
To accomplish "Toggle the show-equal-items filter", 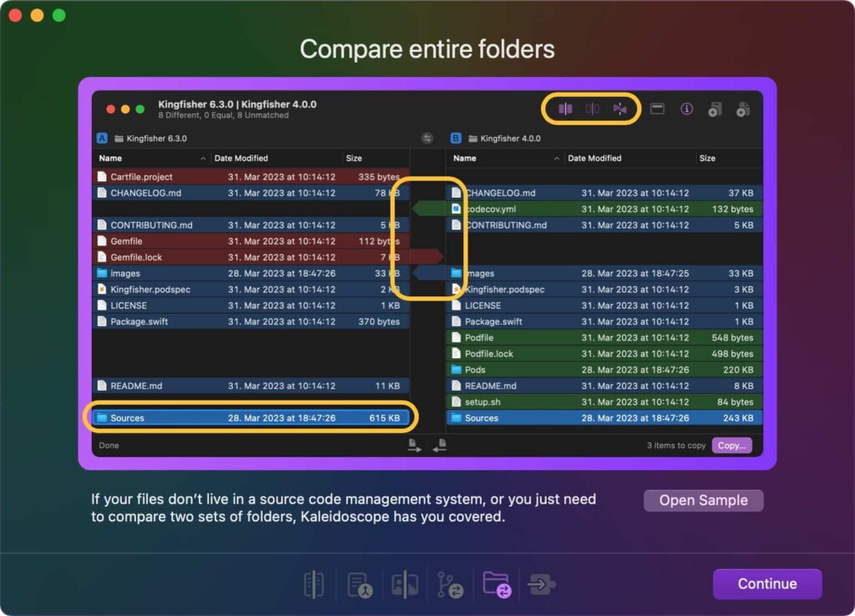I will pyautogui.click(x=591, y=109).
